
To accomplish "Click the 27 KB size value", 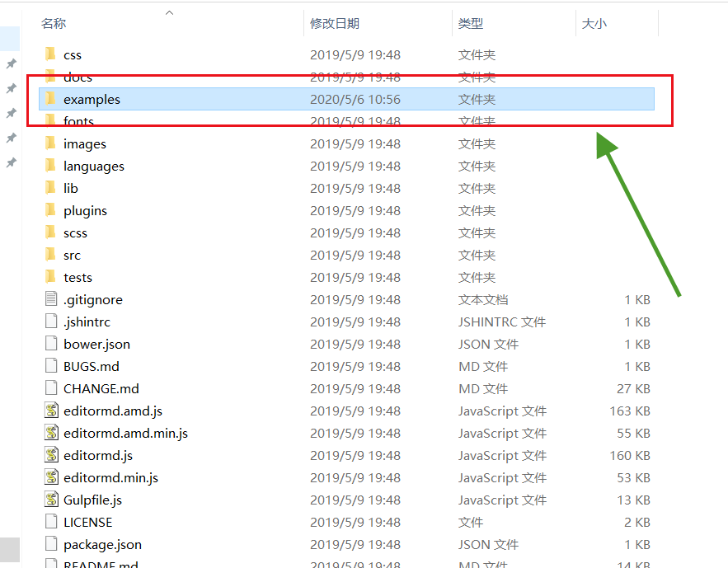I will click(x=634, y=388).
